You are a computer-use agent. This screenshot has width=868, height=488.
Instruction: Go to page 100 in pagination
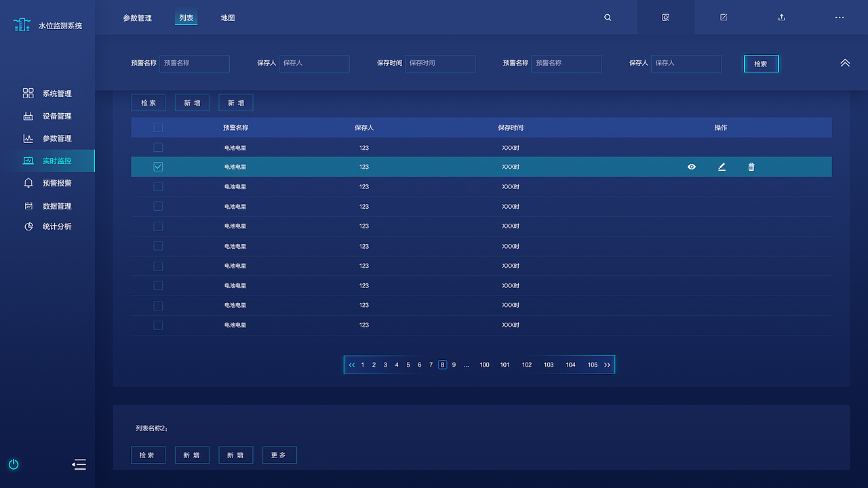click(484, 365)
